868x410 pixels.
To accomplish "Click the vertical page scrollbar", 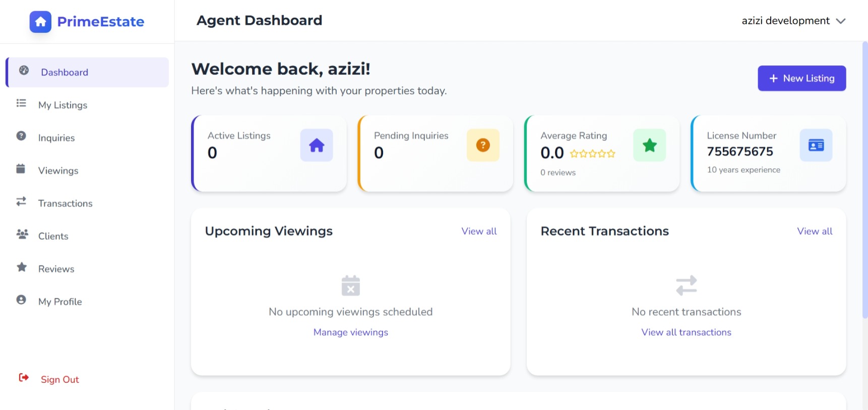I will (x=865, y=180).
